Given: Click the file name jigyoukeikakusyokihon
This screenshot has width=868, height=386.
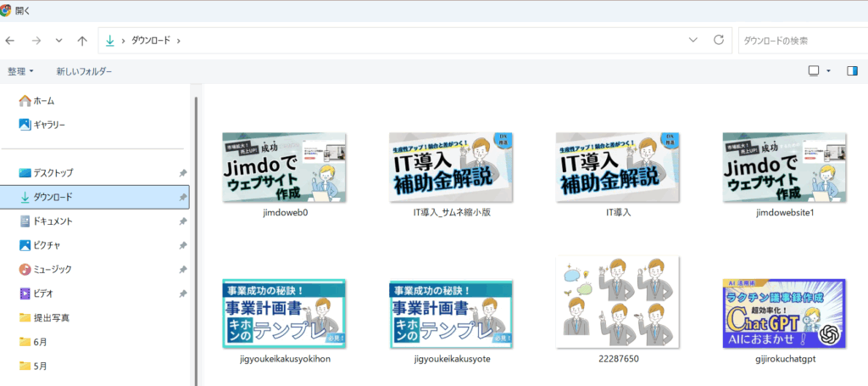Looking at the screenshot, I should click(x=285, y=359).
